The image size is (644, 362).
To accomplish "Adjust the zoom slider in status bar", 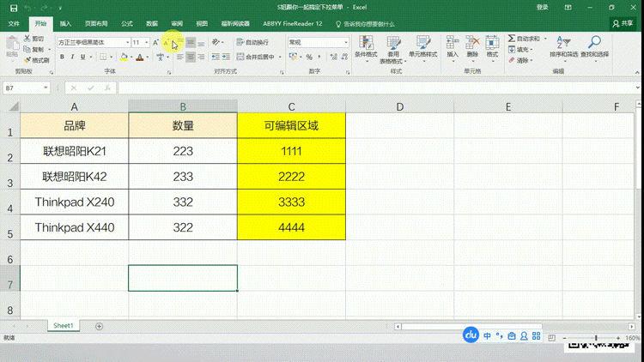I will click(x=596, y=338).
